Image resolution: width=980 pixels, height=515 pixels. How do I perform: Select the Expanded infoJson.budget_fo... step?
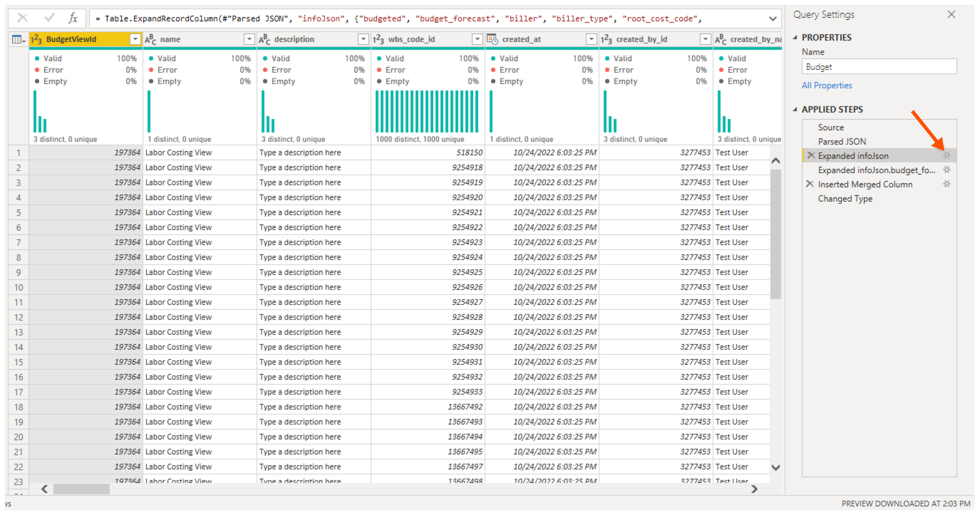(x=876, y=170)
